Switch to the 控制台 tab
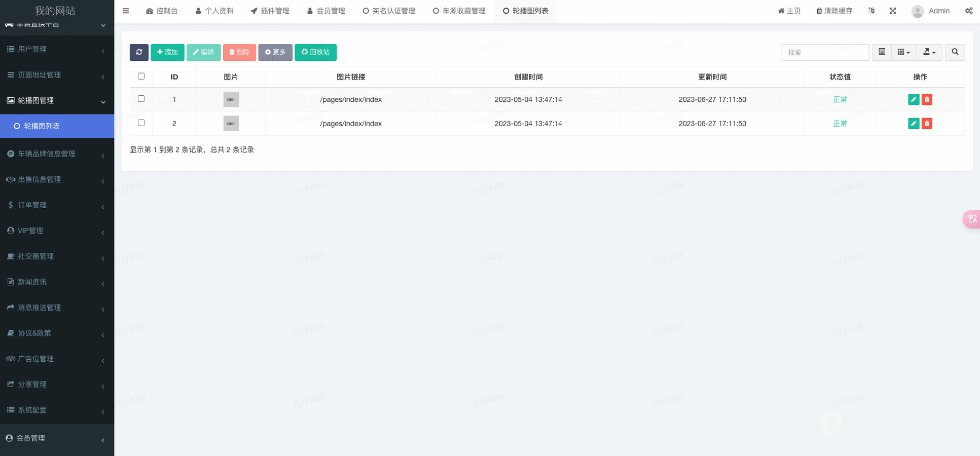Viewport: 980px width, 456px height. coord(162,11)
